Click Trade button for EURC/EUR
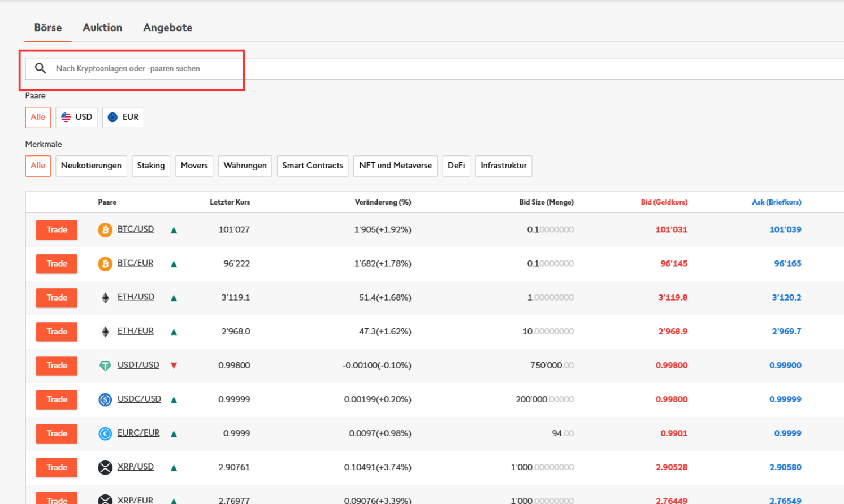This screenshot has height=504, width=844. 57,433
